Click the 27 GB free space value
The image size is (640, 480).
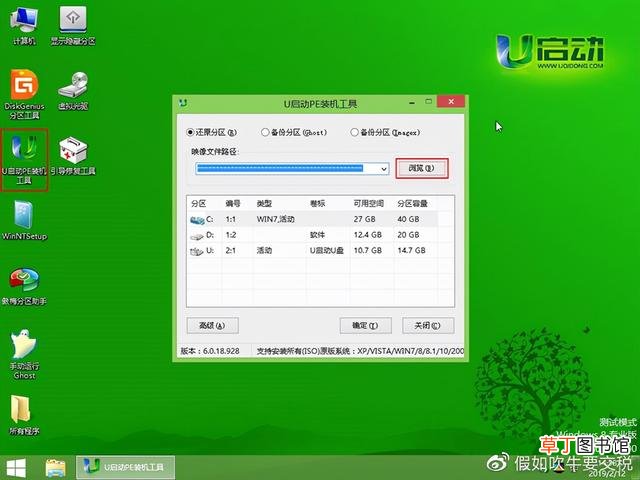pyautogui.click(x=364, y=219)
